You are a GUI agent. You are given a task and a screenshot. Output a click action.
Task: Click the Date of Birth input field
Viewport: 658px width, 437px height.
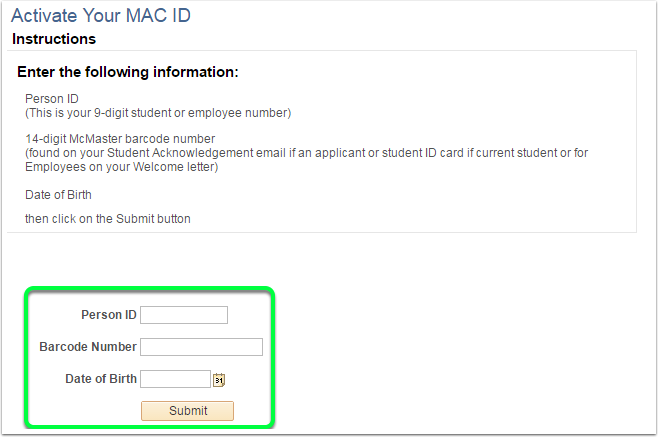175,379
